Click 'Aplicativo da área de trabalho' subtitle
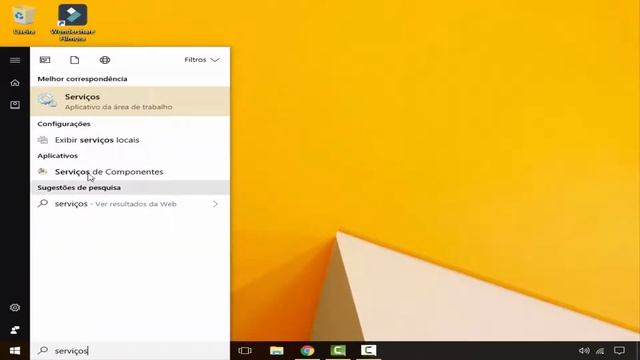The image size is (640, 360). [118, 107]
